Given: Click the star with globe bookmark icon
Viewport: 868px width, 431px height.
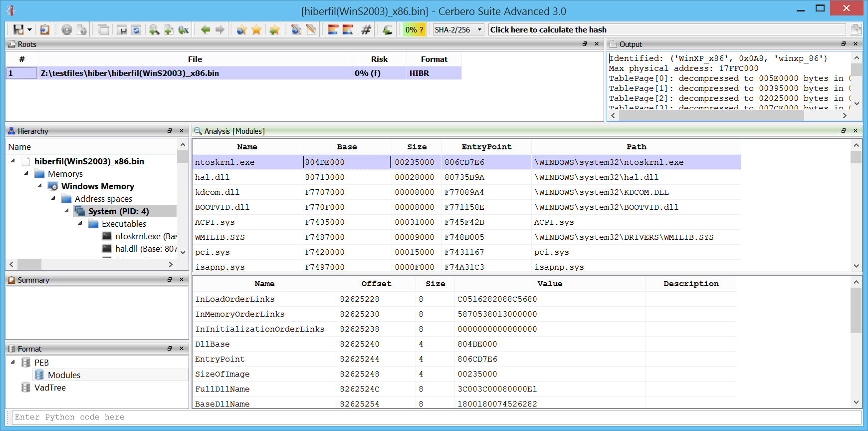Looking at the screenshot, I should point(242,29).
